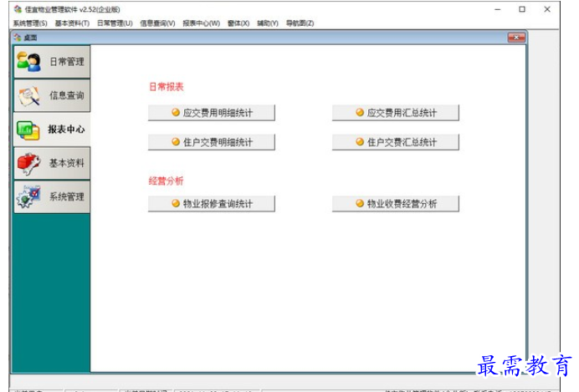Image resolution: width=579 pixels, height=392 pixels.
Task: Open 应交费用明细统计 report
Action: (x=211, y=113)
